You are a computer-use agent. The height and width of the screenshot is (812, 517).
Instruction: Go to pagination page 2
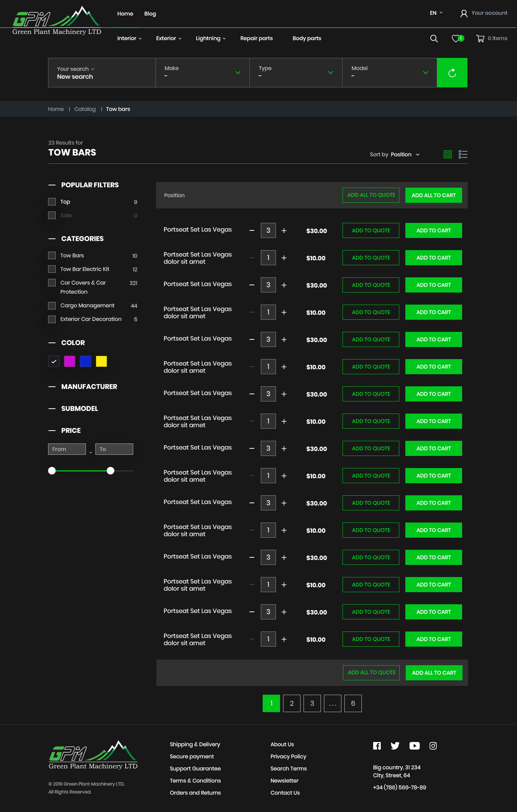pyautogui.click(x=292, y=703)
